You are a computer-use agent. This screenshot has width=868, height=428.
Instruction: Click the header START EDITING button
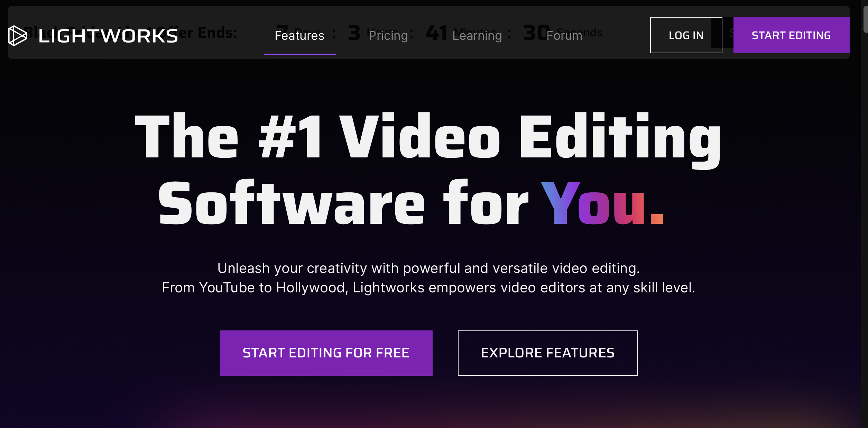pyautogui.click(x=791, y=35)
